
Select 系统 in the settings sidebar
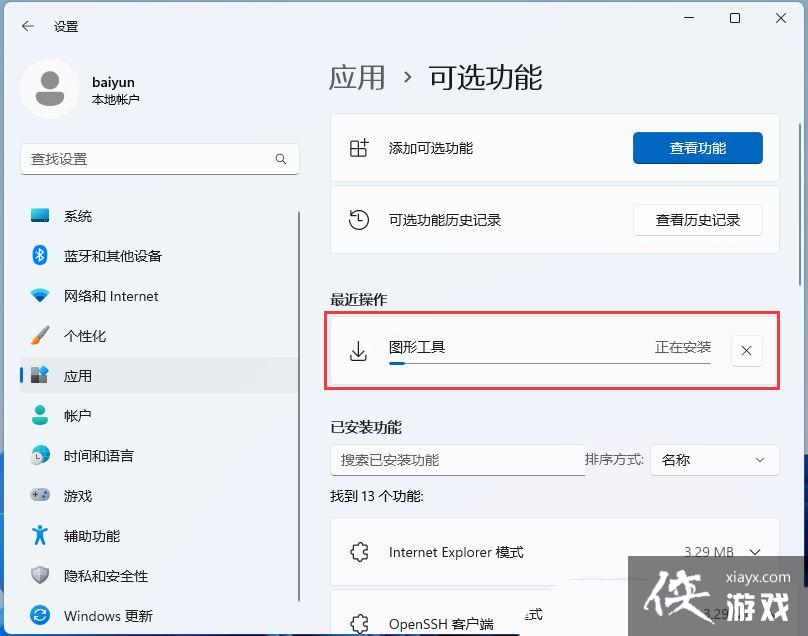78,216
